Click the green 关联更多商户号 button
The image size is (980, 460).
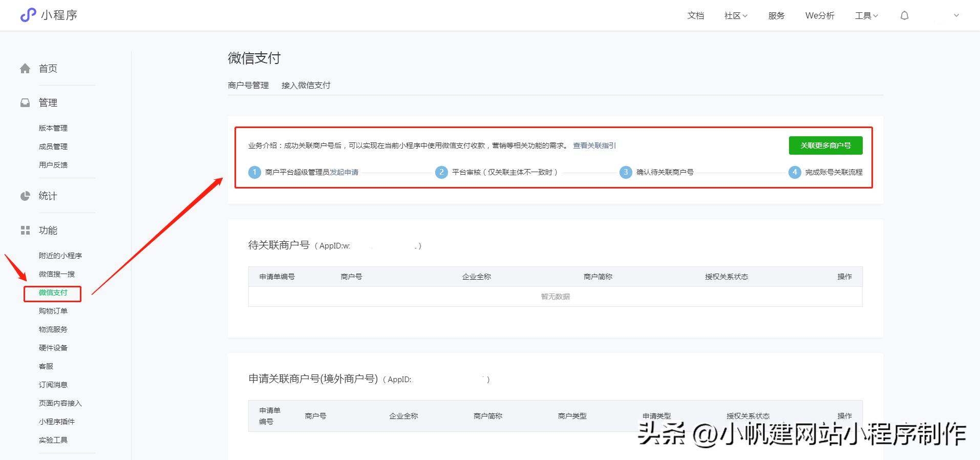click(x=825, y=145)
